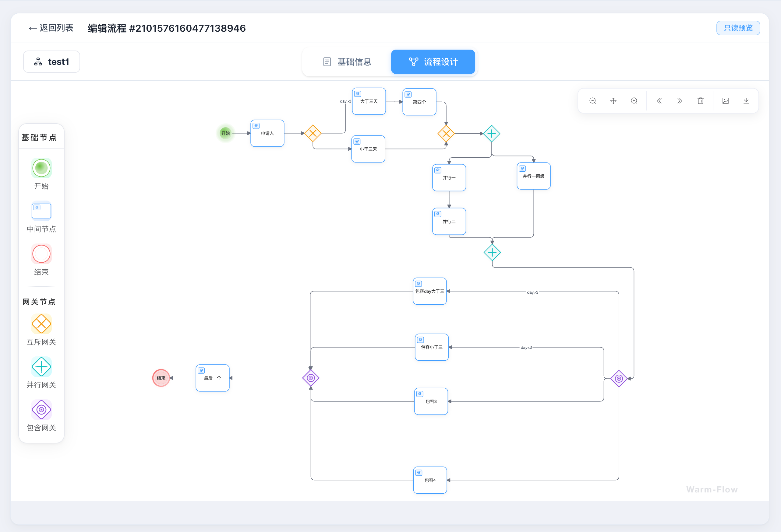Select the 最后一个 node
Screen dimensions: 781x532
pyautogui.click(x=213, y=378)
